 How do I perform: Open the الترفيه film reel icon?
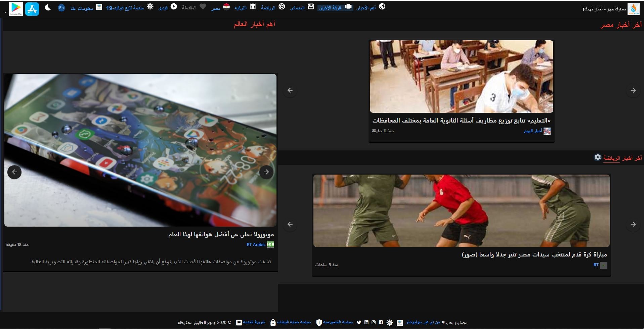pyautogui.click(x=254, y=7)
